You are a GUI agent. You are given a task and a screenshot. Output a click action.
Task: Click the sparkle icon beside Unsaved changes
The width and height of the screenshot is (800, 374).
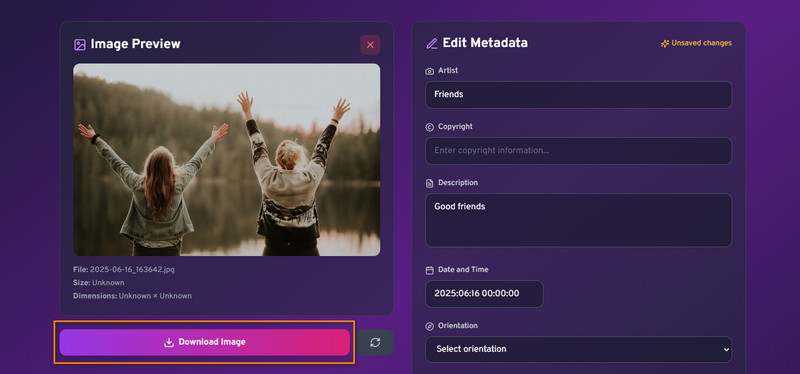[x=665, y=43]
